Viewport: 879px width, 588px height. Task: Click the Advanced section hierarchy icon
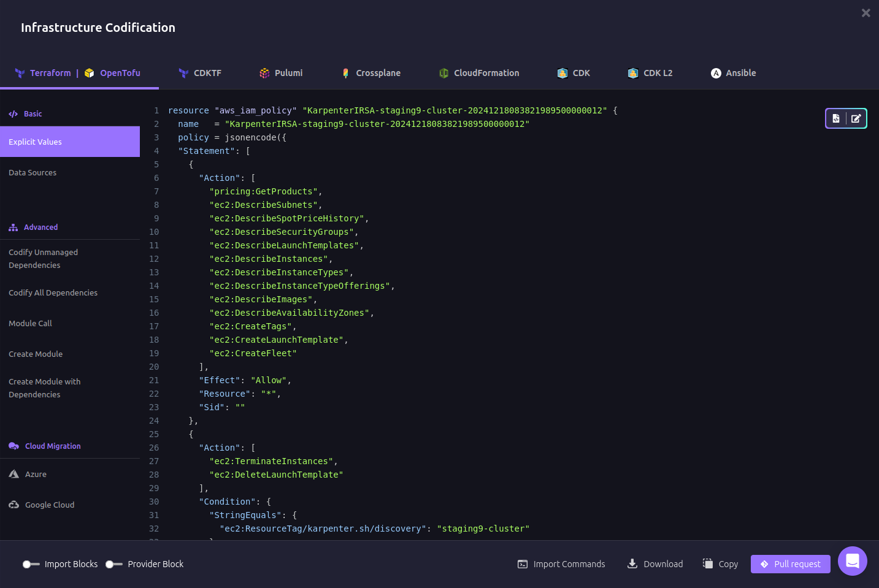(x=13, y=227)
